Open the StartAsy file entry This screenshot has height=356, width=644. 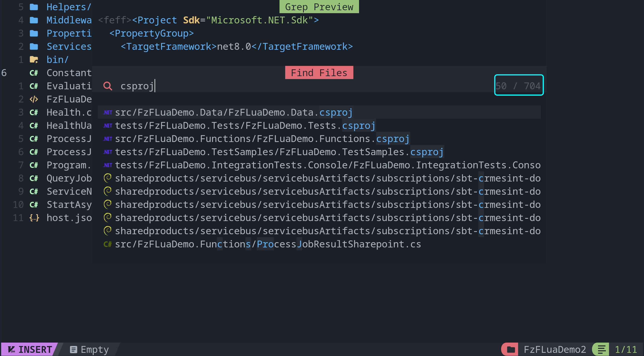[69, 205]
